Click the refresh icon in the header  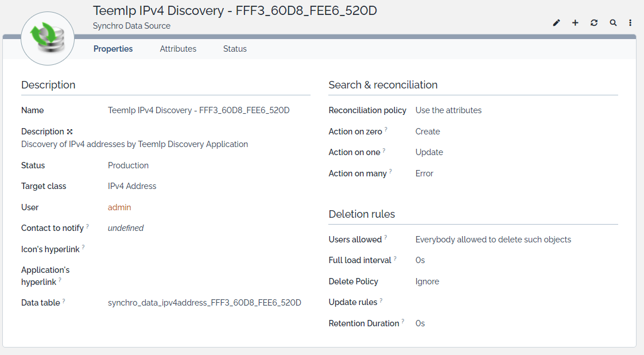[x=594, y=23]
